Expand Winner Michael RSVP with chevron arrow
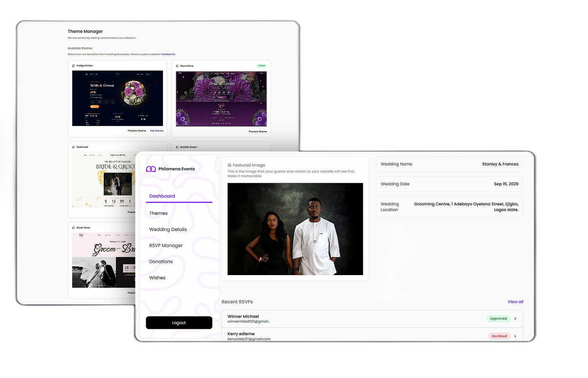The image size is (588, 378). coord(515,319)
